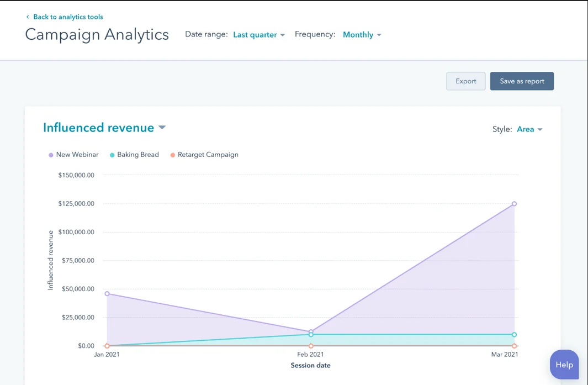Click the Export button
This screenshot has width=588, height=385.
[465, 81]
